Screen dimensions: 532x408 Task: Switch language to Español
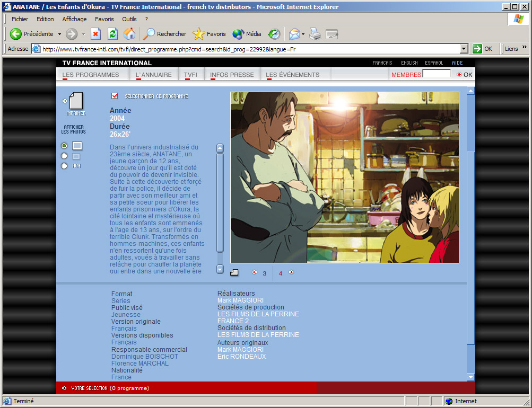[434, 63]
